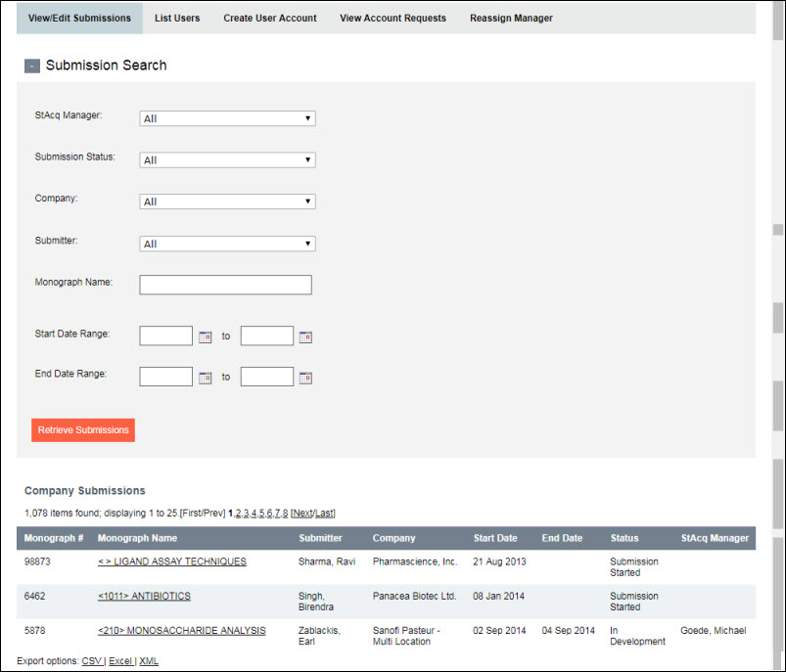Go to View Account Requests tab
Screen dimensions: 786x672
pyautogui.click(x=393, y=18)
